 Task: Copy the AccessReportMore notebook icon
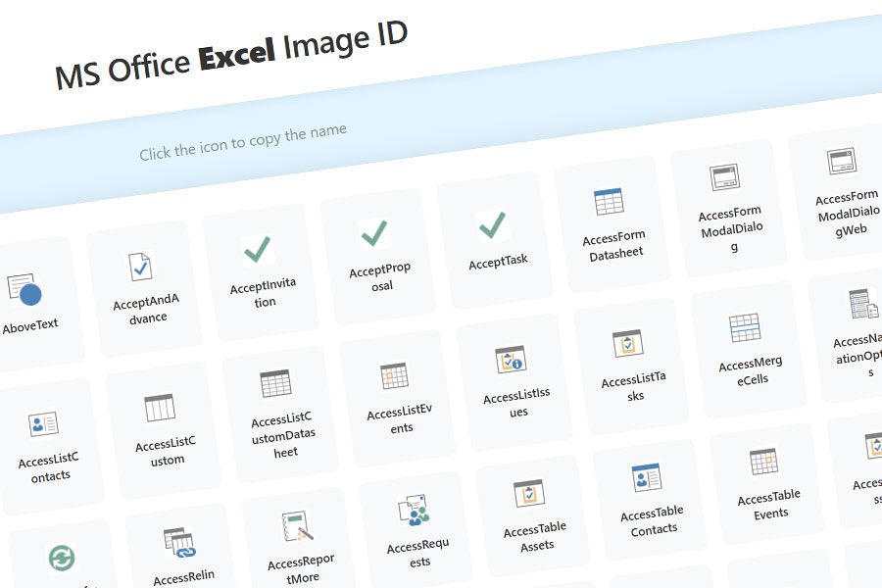coord(295,525)
